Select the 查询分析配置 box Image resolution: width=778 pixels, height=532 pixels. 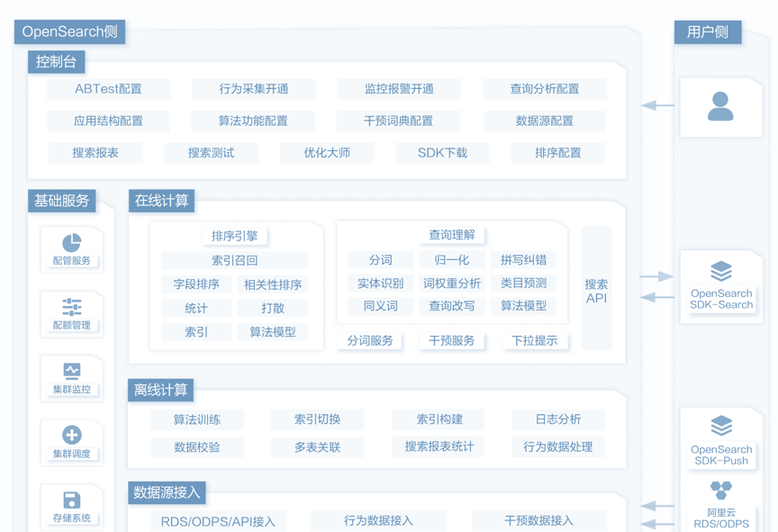[x=544, y=89]
